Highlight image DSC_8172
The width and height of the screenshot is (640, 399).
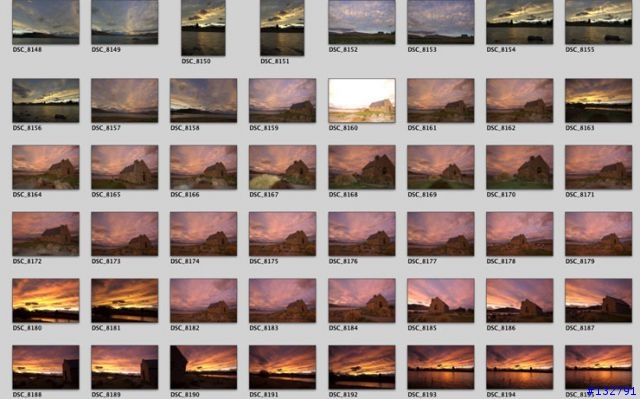pos(46,234)
